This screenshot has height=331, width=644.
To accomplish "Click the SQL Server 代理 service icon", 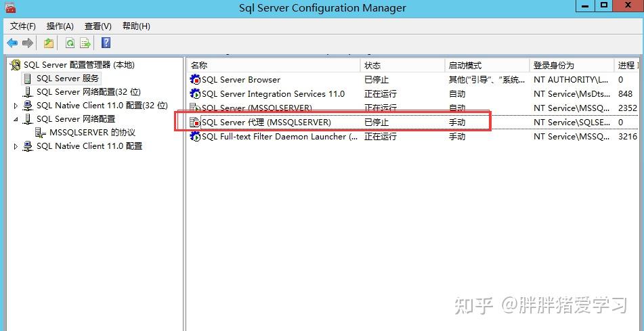I will [194, 123].
